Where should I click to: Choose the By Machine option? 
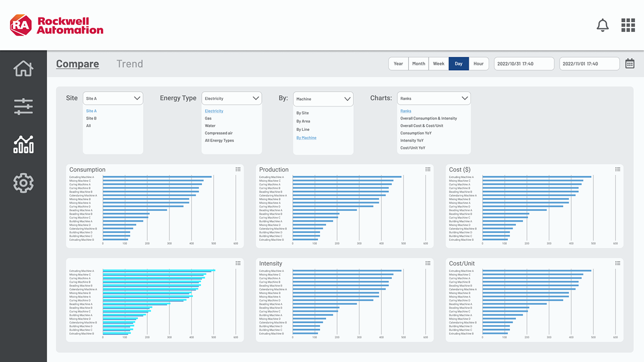(x=306, y=138)
